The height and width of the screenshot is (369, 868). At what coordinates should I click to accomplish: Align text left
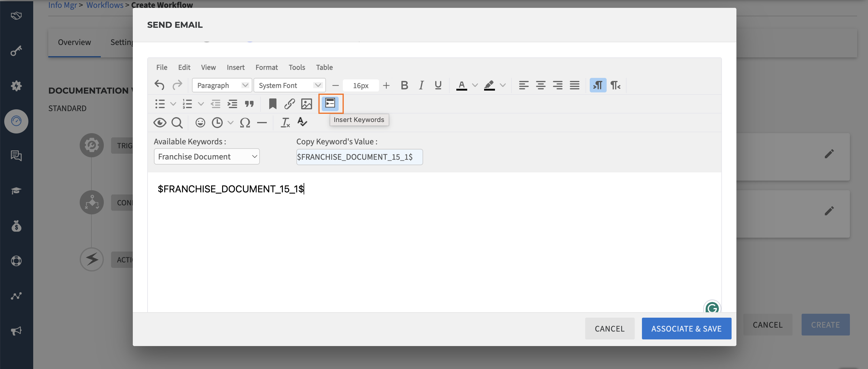coord(524,85)
